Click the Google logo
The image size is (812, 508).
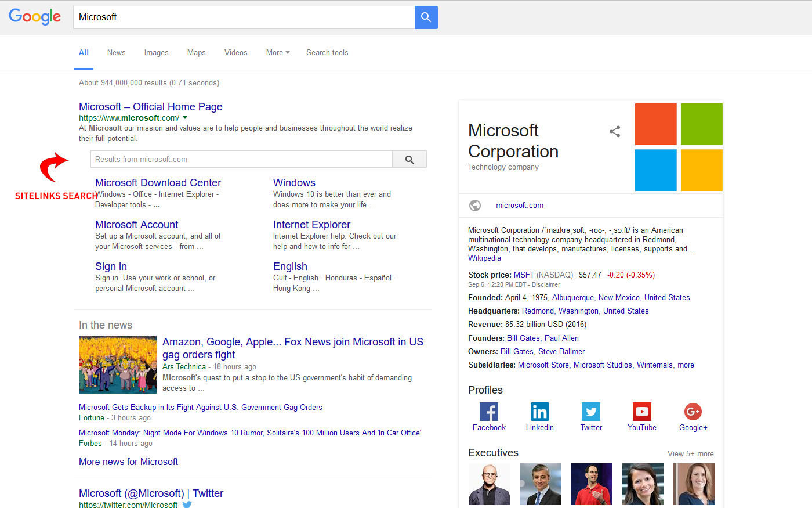35,17
